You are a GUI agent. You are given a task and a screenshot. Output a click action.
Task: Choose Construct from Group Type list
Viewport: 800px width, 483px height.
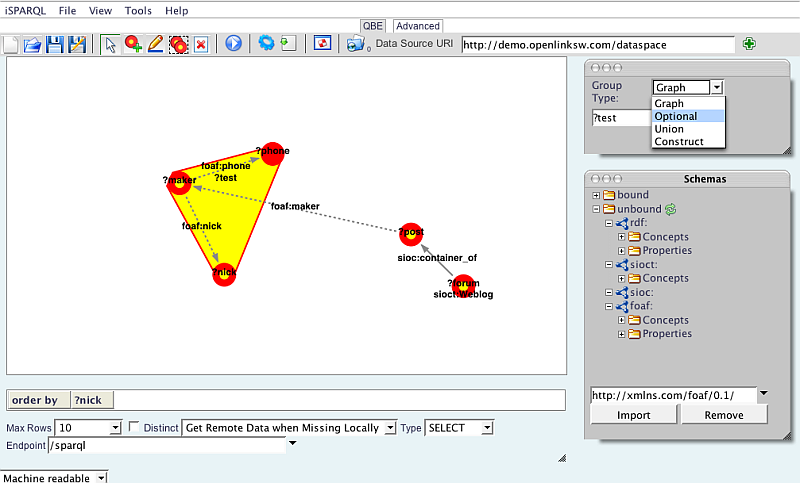[688, 142]
